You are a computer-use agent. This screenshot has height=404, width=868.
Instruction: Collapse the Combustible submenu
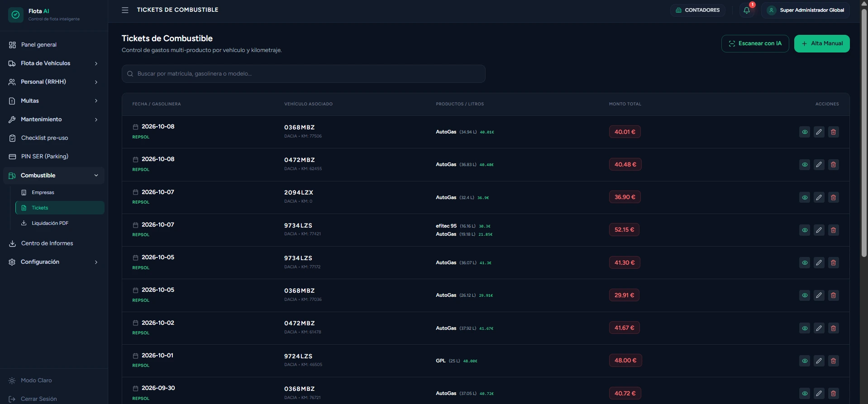click(54, 176)
